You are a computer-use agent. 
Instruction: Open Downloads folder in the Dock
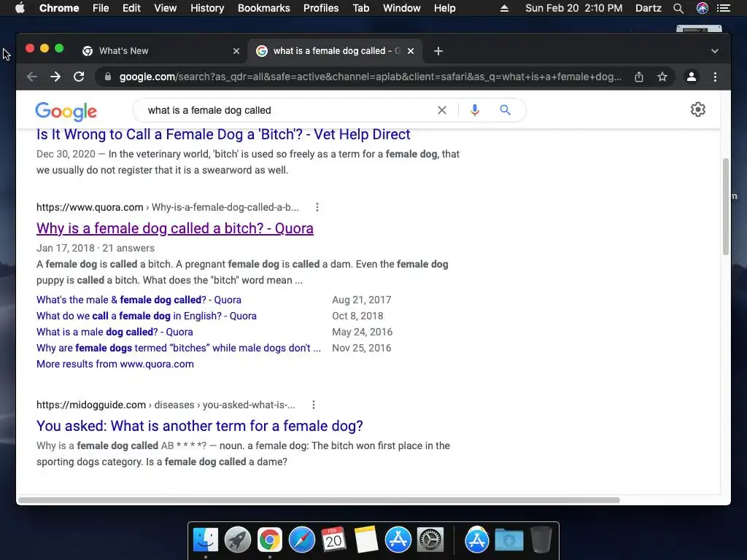pyautogui.click(x=508, y=540)
